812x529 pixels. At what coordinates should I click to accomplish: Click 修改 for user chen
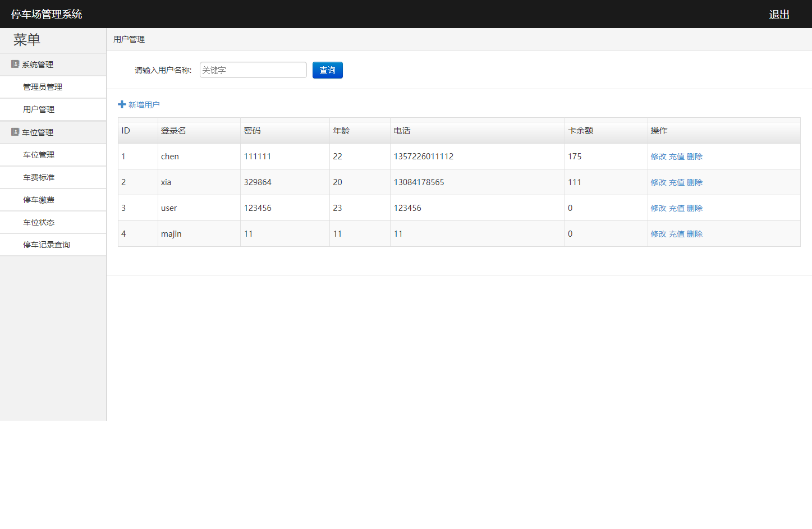click(658, 157)
